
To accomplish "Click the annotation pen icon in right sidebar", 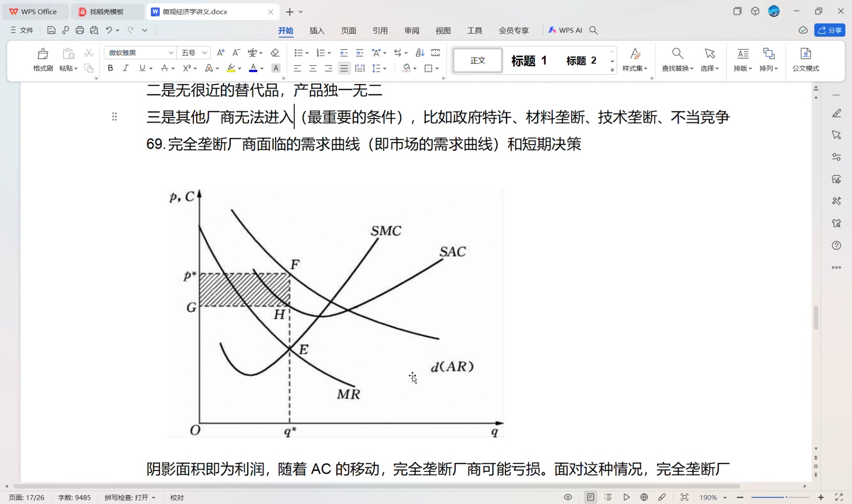I will [x=837, y=112].
